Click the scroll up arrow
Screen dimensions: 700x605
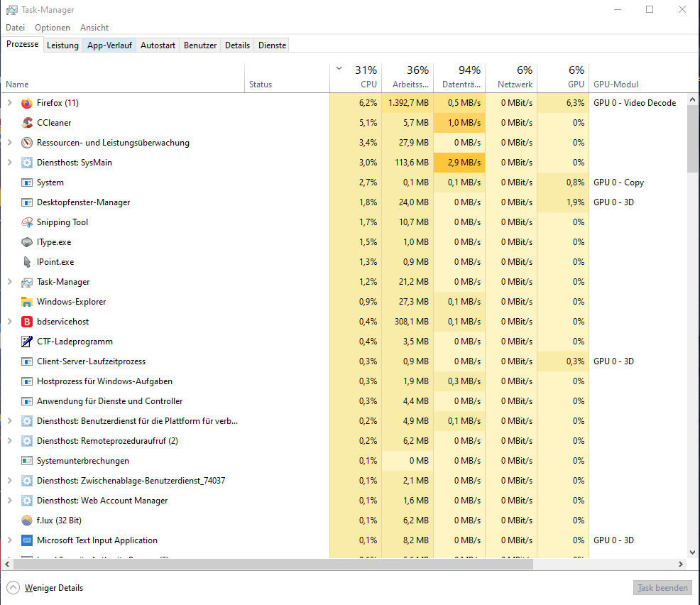coord(692,99)
